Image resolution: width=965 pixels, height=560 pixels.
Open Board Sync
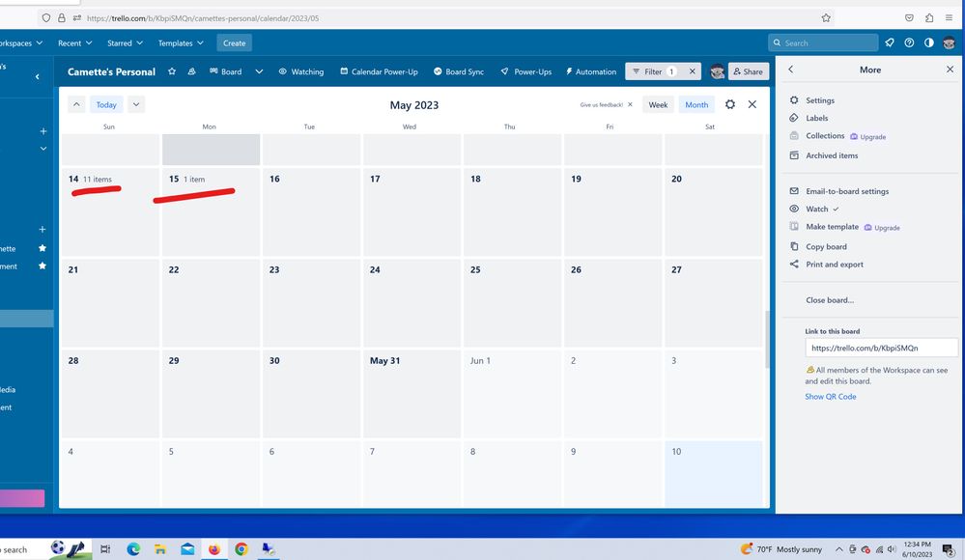pyautogui.click(x=459, y=71)
